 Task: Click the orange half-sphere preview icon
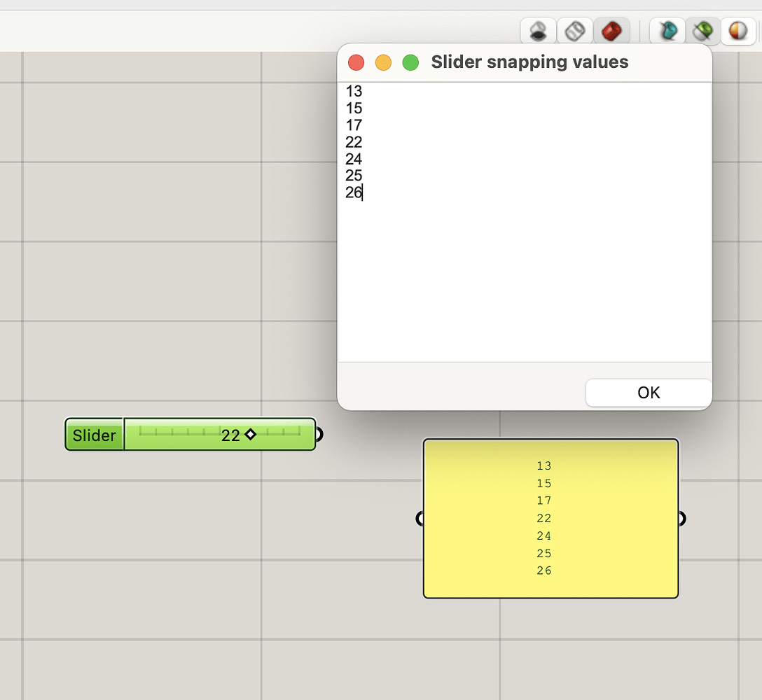click(x=739, y=31)
